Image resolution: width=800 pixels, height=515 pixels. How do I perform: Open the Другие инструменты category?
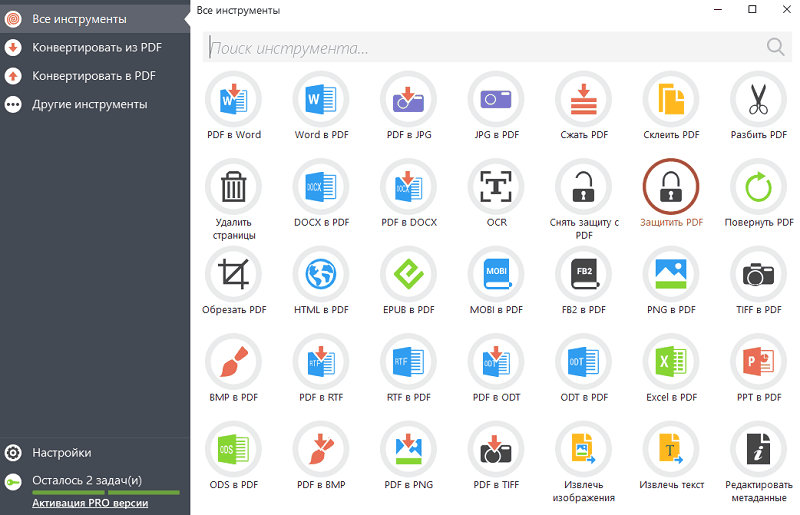pyautogui.click(x=89, y=104)
